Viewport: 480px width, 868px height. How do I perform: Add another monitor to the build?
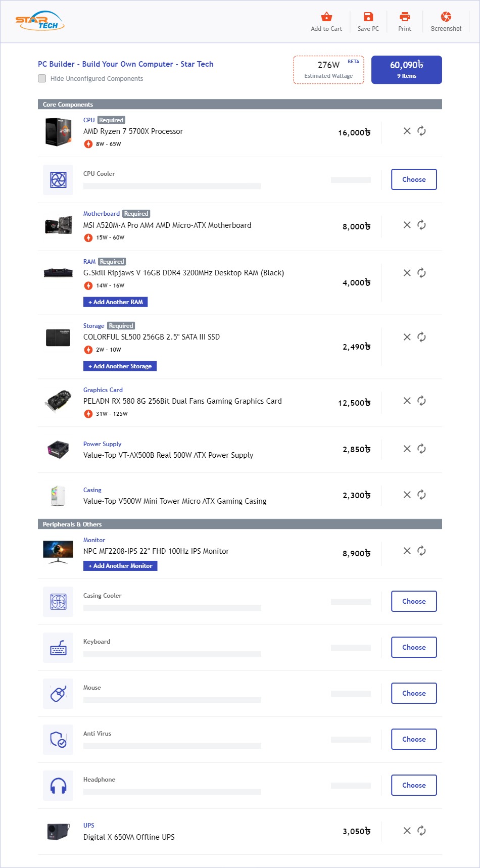(x=120, y=566)
